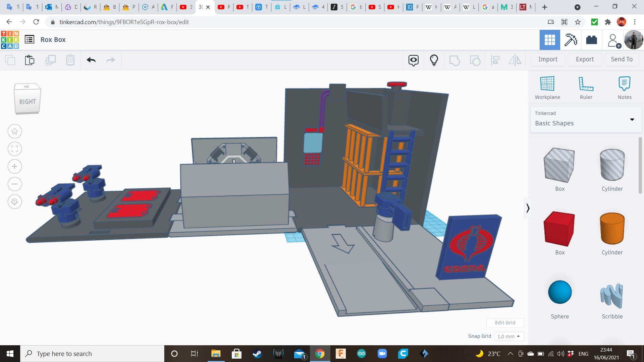Click the Import button
This screenshot has width=644, height=362.
coord(548,59)
